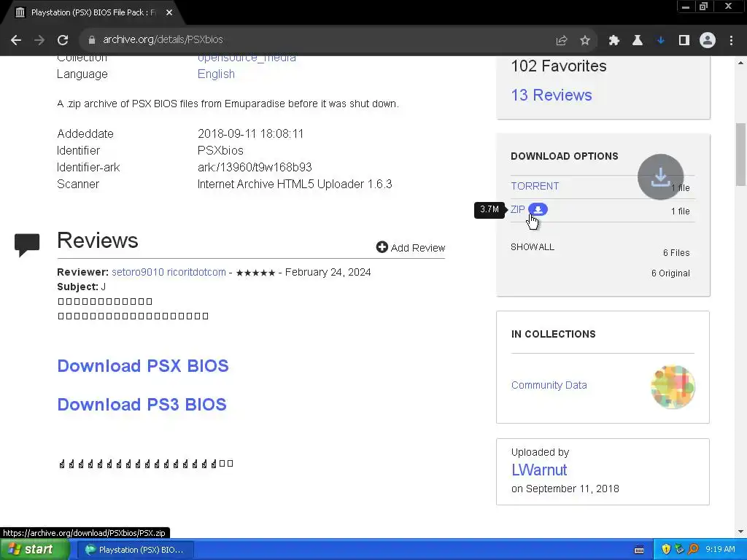The width and height of the screenshot is (747, 560).
Task: Click the English language link
Action: 216,74
